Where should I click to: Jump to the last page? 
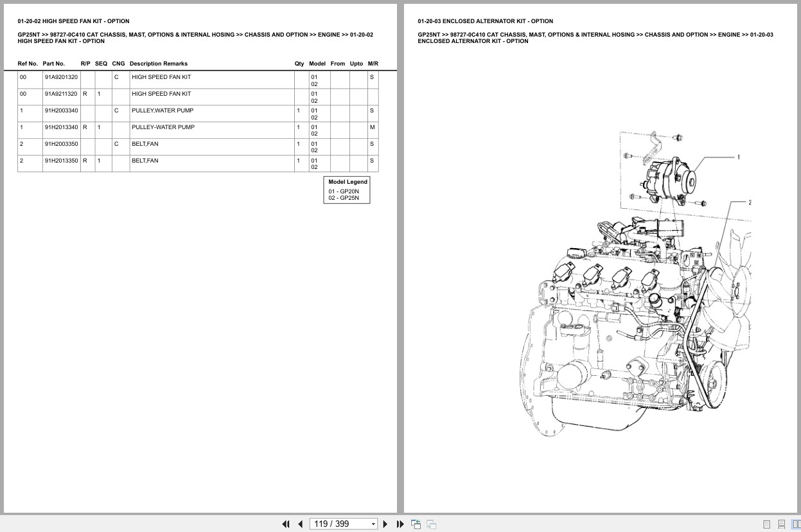coord(400,524)
